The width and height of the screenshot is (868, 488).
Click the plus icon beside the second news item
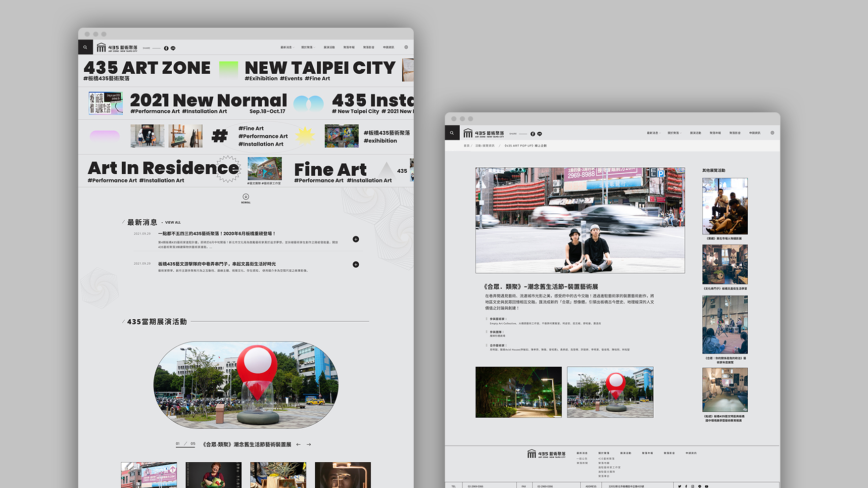coord(356,264)
